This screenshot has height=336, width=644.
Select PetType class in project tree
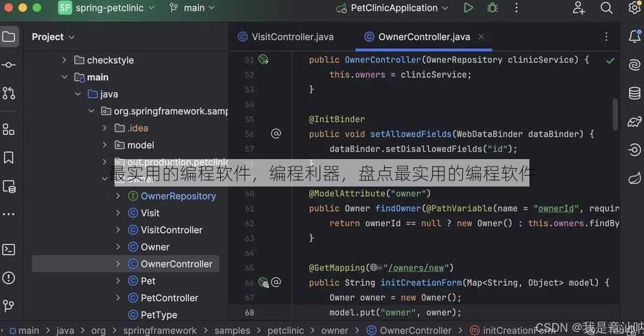pos(159,315)
